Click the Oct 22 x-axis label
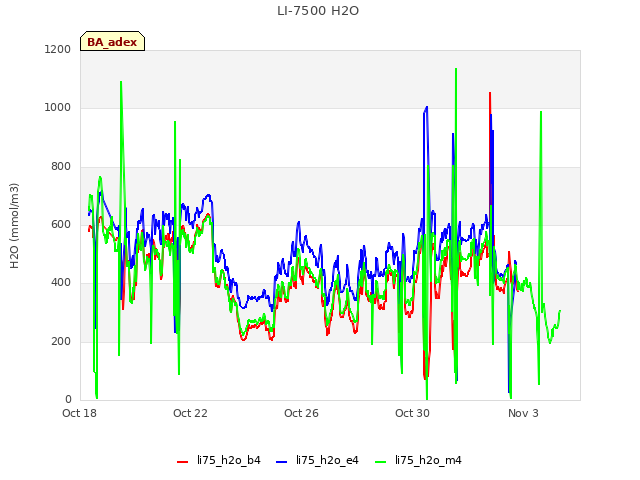Screen dimensions: 640x480 tap(190, 413)
